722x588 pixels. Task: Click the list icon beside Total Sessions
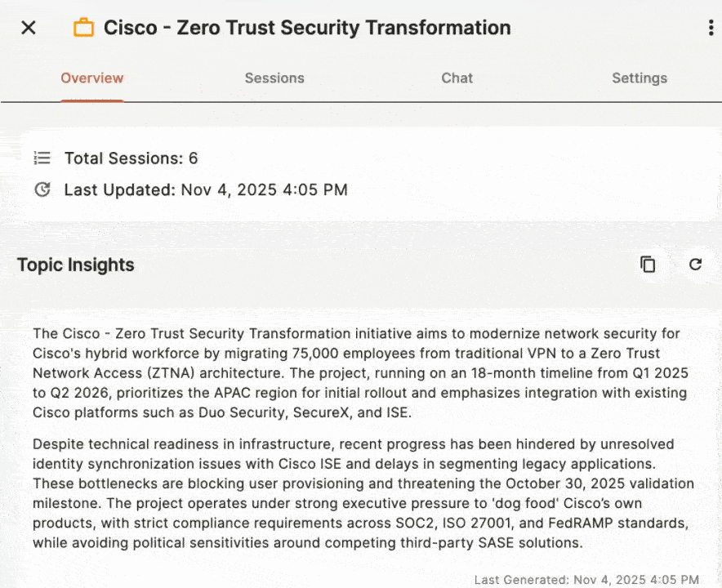(42, 158)
